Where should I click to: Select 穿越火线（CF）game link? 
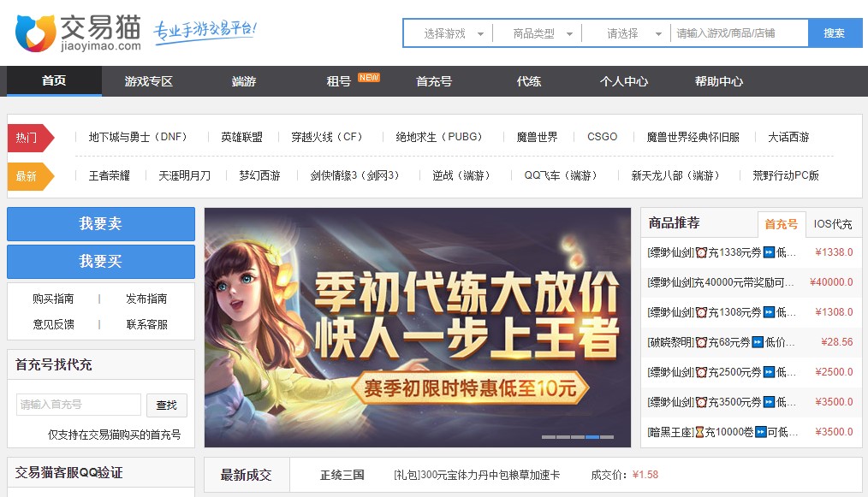point(330,137)
